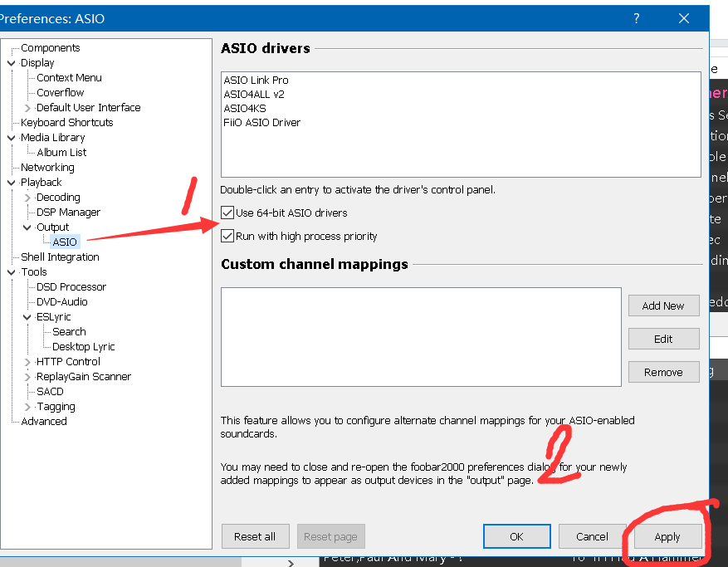Viewport: 728px width, 567px height.
Task: Expand the Decoding tree node
Action: pyautogui.click(x=27, y=198)
